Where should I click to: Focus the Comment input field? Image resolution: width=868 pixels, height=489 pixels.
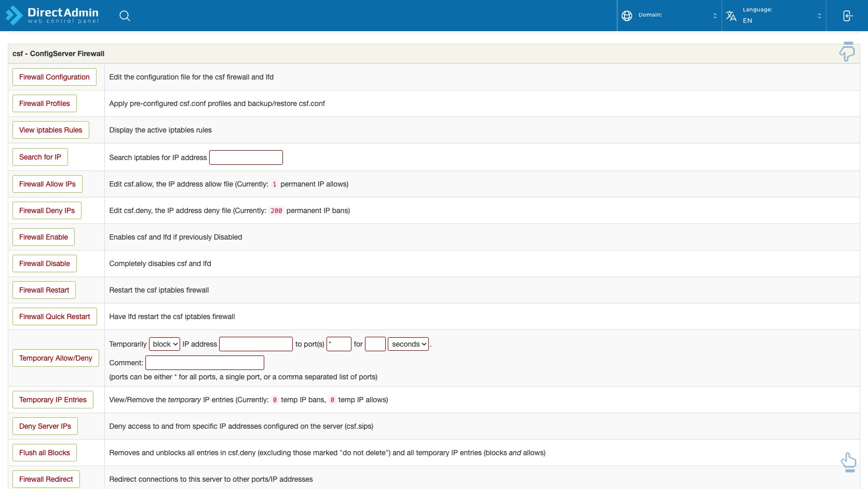[x=205, y=363]
